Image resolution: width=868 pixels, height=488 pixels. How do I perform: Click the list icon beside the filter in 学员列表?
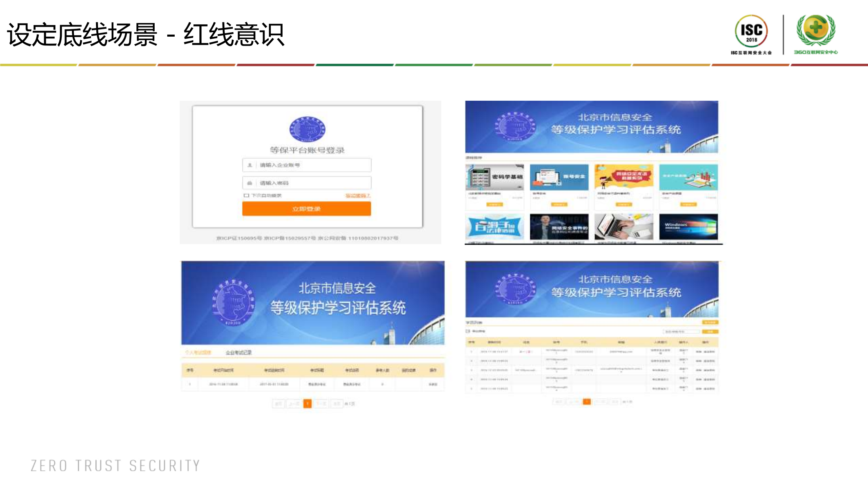click(x=468, y=331)
